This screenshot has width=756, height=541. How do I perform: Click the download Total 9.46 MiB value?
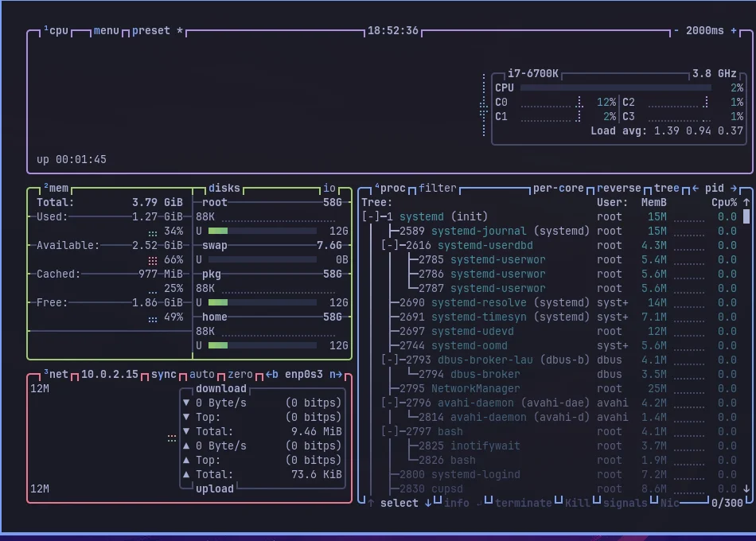[316, 431]
